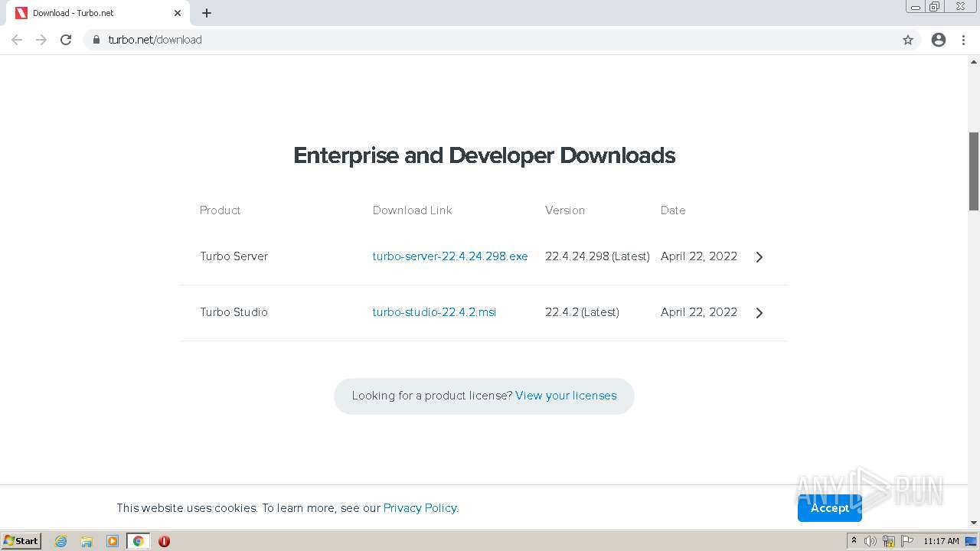
Task: Expand the Turbo Studio row chevron
Action: click(x=759, y=313)
